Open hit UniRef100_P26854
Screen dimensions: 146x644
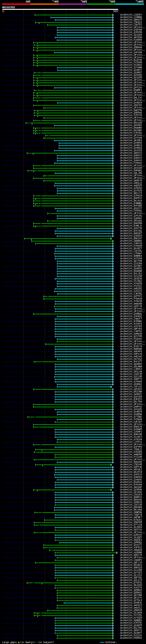131,40
